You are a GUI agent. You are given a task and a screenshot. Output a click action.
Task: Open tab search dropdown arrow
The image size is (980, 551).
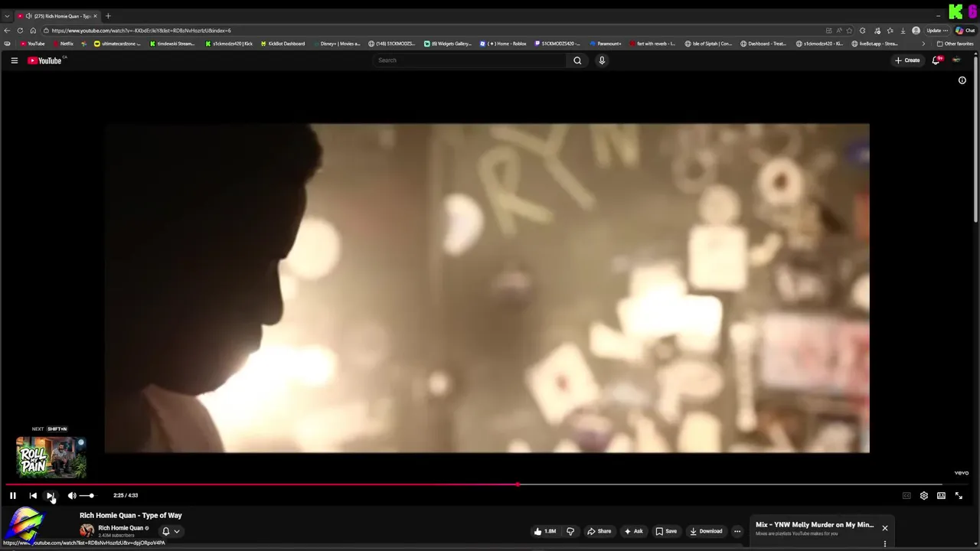[7, 16]
